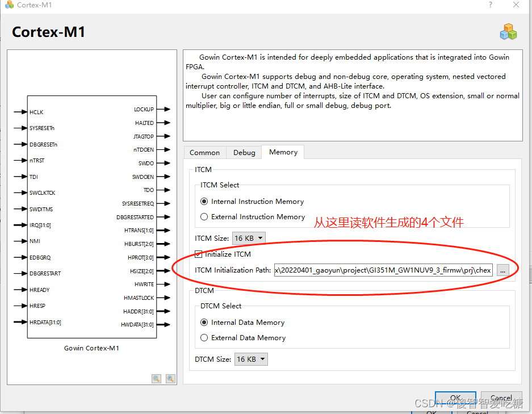Click the HADDR[31:0] port label
The width and height of the screenshot is (532, 414).
click(x=139, y=312)
